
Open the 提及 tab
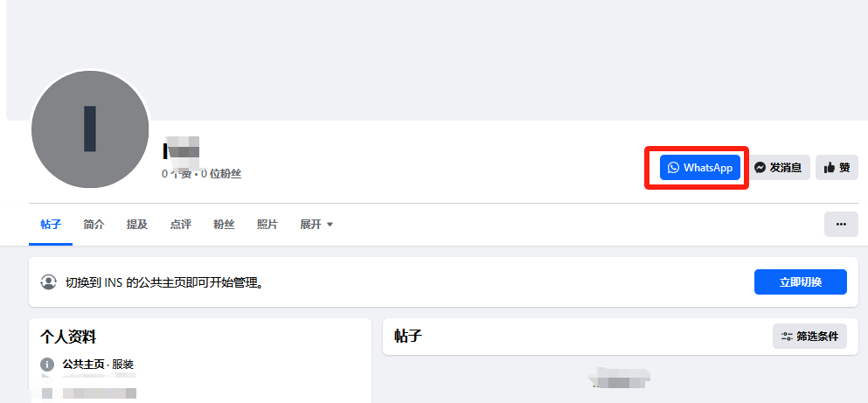pos(136,224)
